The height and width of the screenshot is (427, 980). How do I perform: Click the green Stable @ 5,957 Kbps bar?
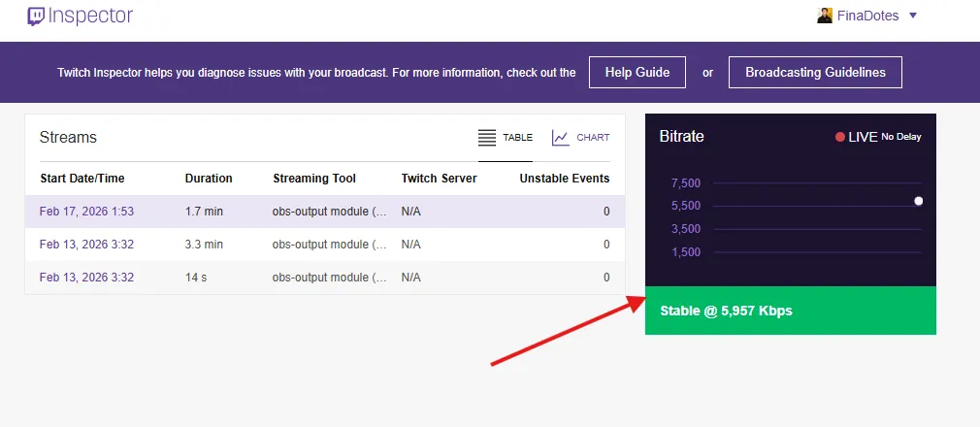[x=790, y=311]
